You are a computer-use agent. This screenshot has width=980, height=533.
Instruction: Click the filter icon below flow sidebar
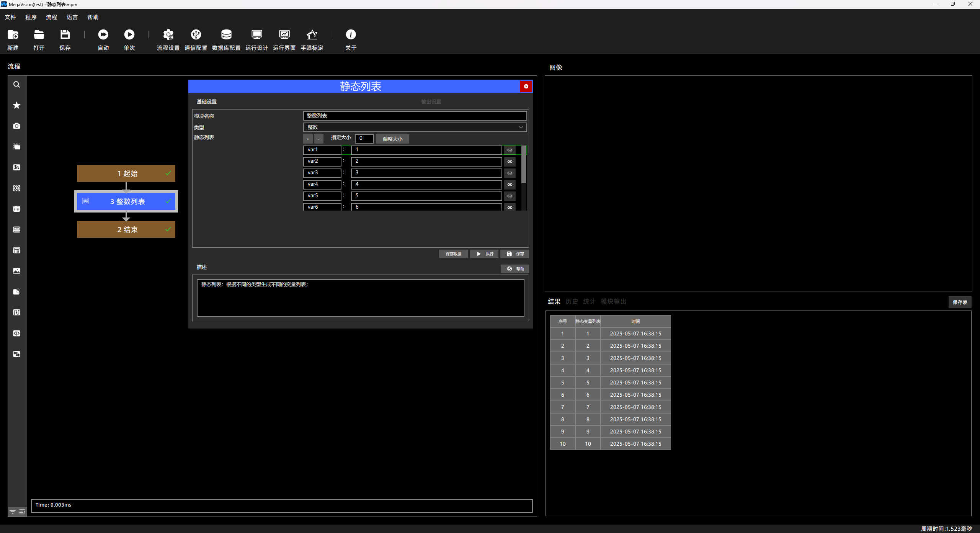point(13,512)
